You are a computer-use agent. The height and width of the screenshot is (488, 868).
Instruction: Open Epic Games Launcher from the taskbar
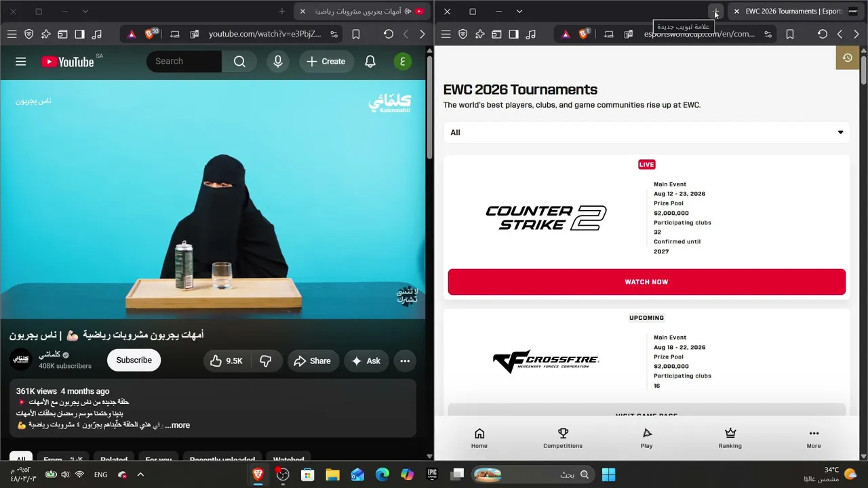coord(432,474)
